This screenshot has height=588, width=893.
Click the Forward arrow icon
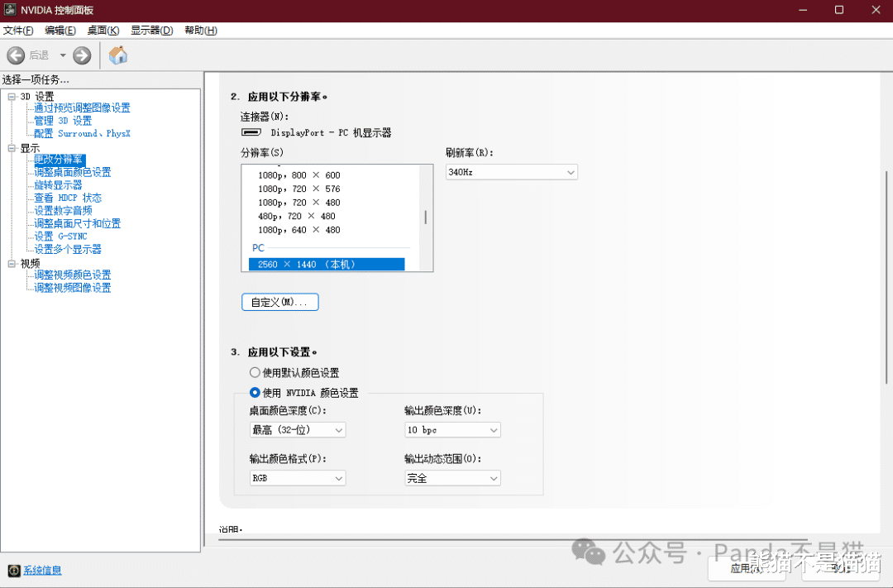(x=82, y=55)
